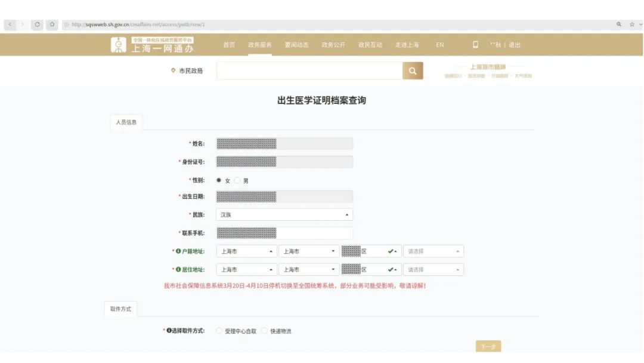Click the zoom magnifier icon in address bar
Screen dimensions: 644x363
pyautogui.click(x=618, y=24)
